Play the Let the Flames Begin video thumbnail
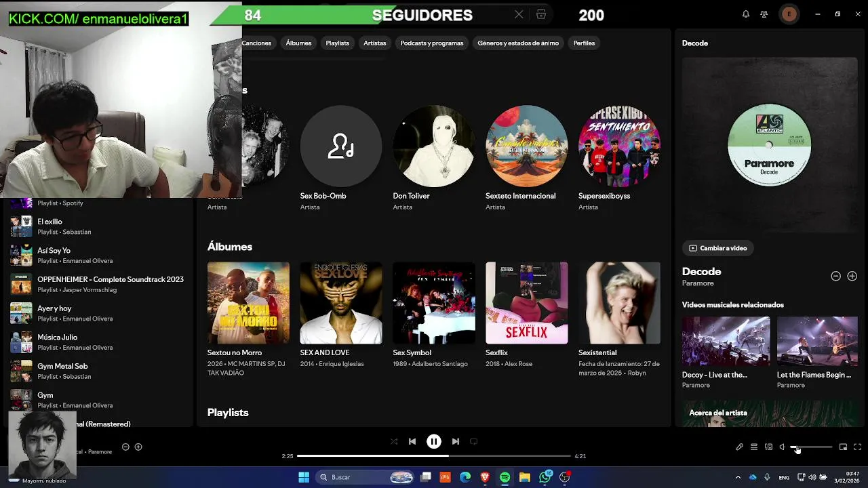The image size is (868, 488). tap(817, 342)
